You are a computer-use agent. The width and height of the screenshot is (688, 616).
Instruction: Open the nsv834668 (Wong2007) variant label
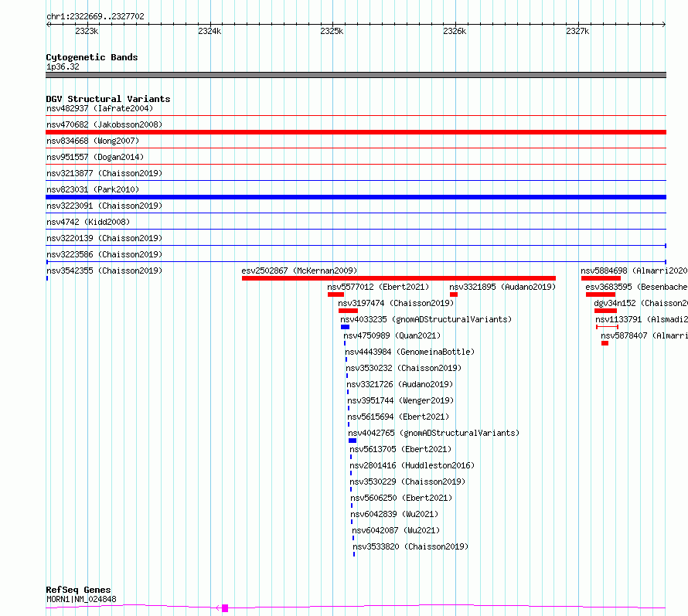(93, 141)
